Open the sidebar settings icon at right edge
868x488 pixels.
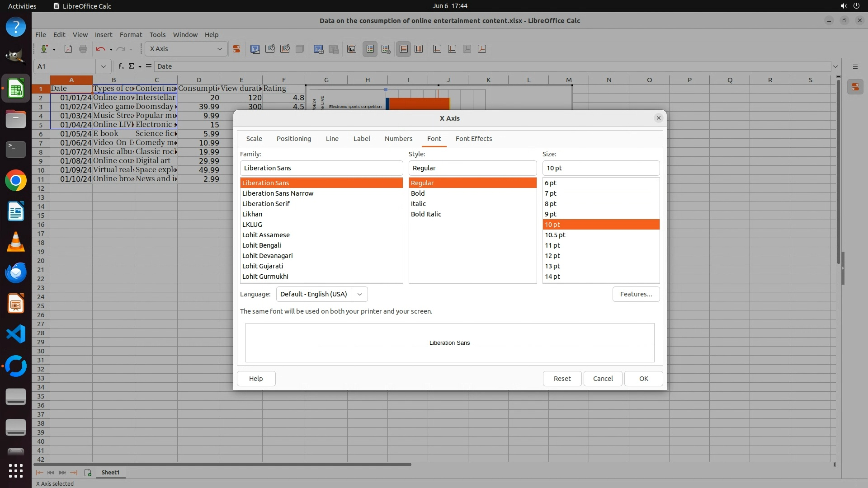click(x=855, y=66)
